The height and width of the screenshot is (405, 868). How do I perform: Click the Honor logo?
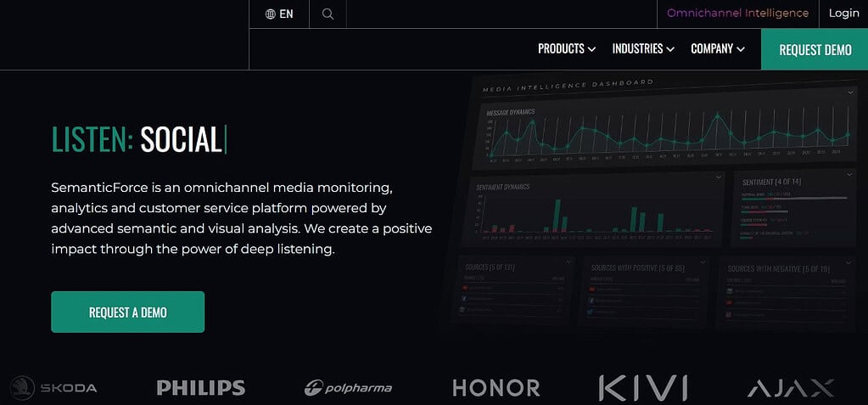point(496,388)
